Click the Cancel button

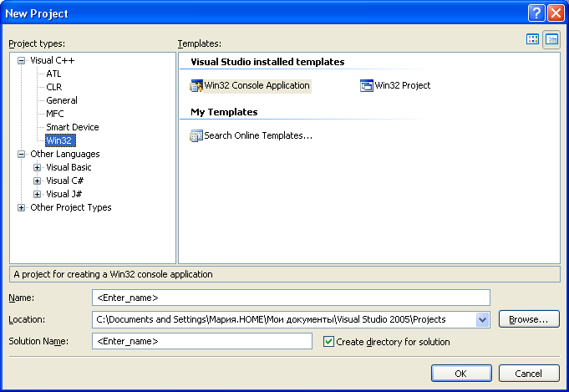point(529,374)
